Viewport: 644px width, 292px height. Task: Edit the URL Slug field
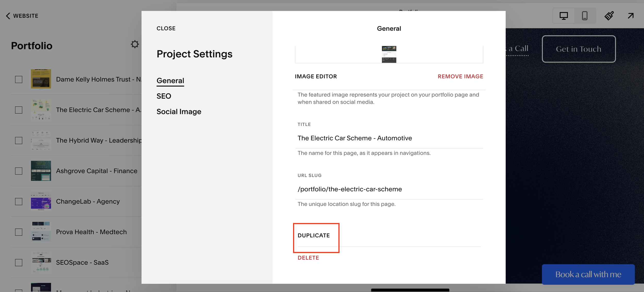[389, 189]
